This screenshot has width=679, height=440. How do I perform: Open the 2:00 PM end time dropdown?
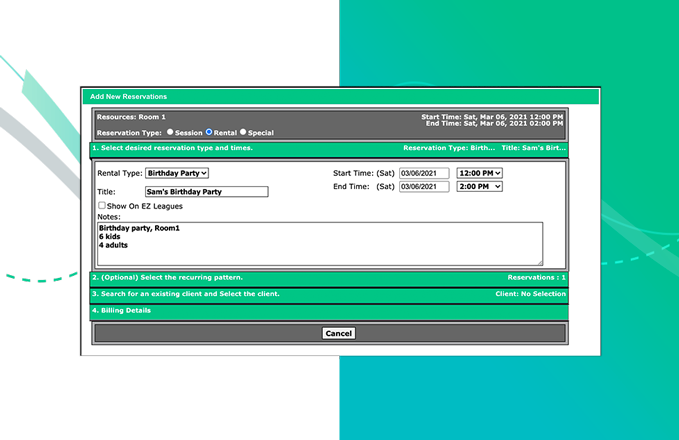tap(479, 186)
